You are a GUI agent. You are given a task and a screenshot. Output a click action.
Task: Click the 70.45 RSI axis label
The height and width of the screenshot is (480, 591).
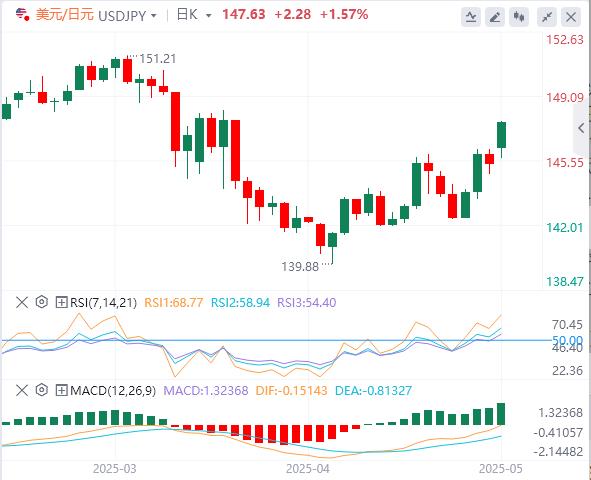pos(567,324)
